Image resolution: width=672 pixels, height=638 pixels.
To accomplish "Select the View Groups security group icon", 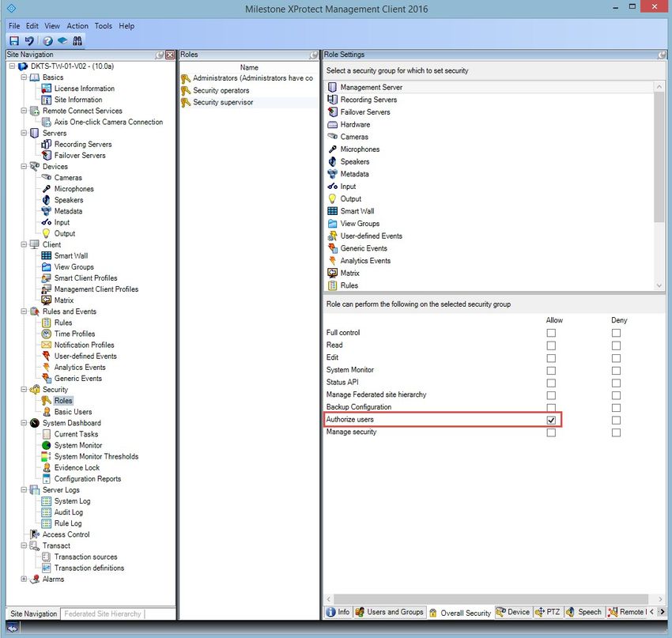I will pyautogui.click(x=332, y=224).
